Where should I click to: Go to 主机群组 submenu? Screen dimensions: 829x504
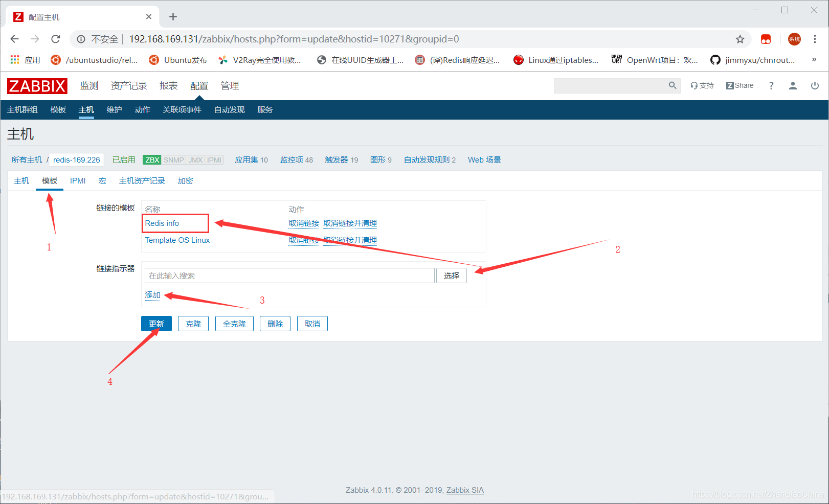23,110
